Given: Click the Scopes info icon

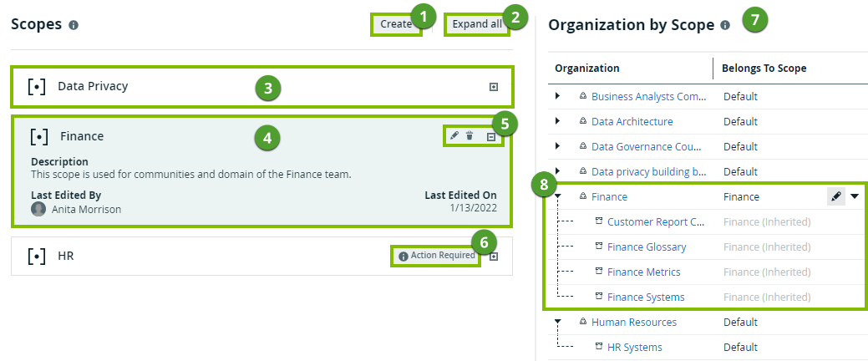Looking at the screenshot, I should [x=74, y=25].
